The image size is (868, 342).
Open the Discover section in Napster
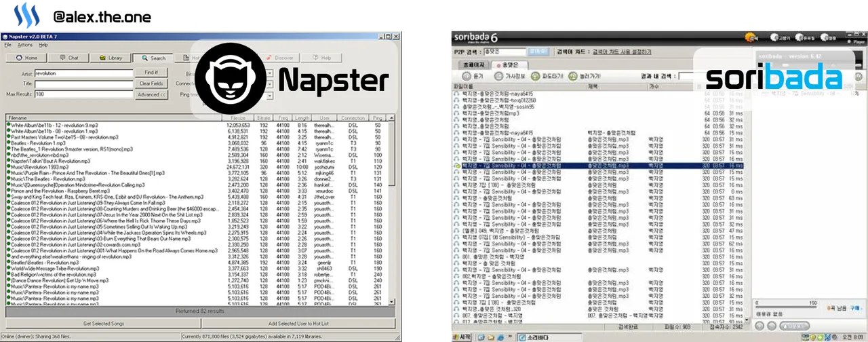pyautogui.click(x=278, y=58)
